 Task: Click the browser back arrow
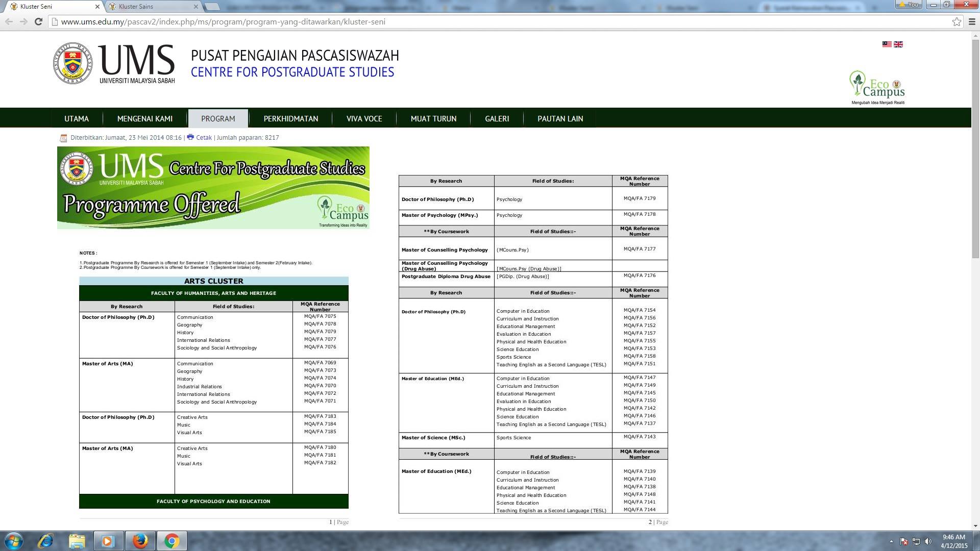coord(9,21)
